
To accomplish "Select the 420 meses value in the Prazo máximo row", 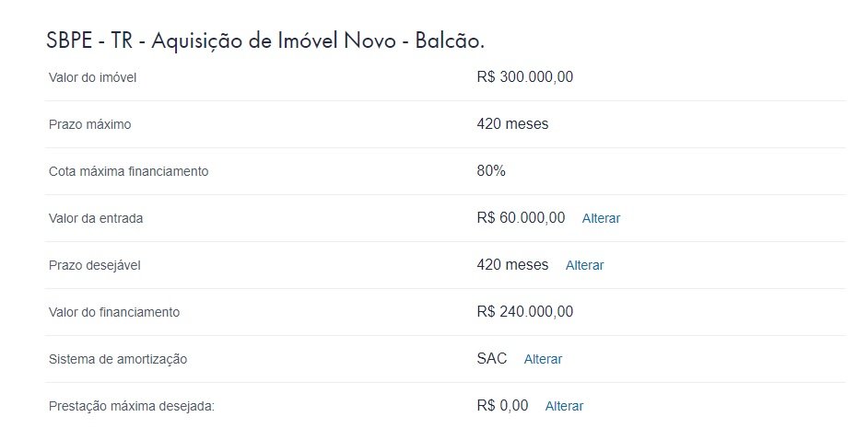I will coord(512,124).
